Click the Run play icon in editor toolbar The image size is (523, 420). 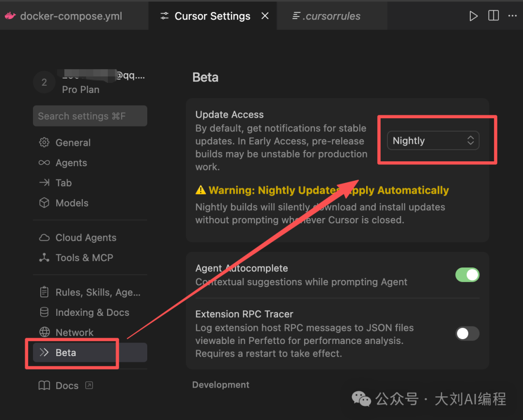point(473,16)
